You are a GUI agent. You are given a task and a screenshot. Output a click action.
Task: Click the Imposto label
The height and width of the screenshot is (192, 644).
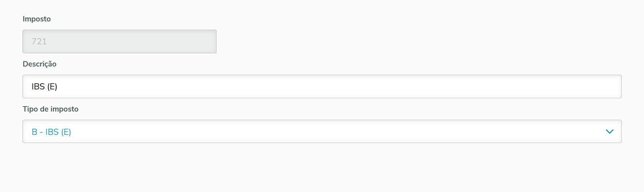point(36,19)
